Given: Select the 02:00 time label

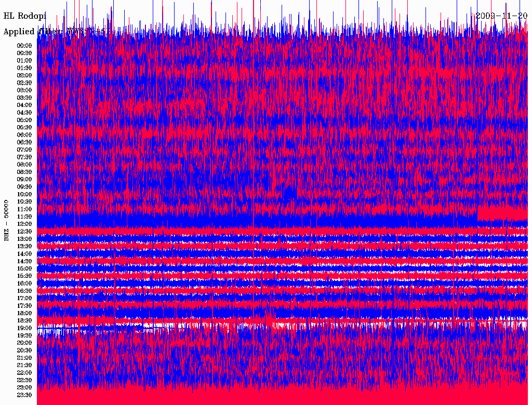Looking at the screenshot, I should click(x=24, y=75).
